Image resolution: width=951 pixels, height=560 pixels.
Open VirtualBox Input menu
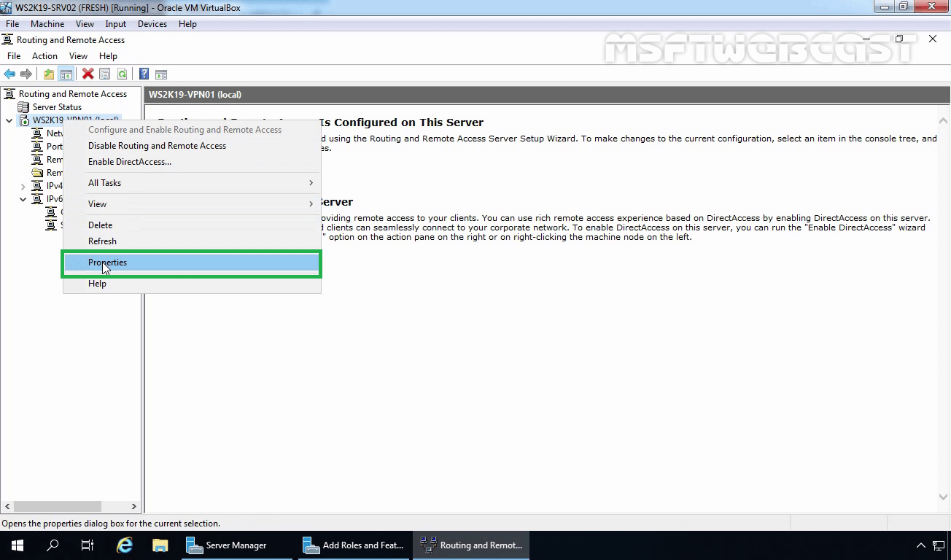click(x=116, y=24)
